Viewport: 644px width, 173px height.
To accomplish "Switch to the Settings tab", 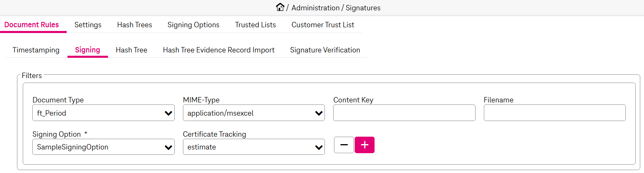I will tap(88, 25).
